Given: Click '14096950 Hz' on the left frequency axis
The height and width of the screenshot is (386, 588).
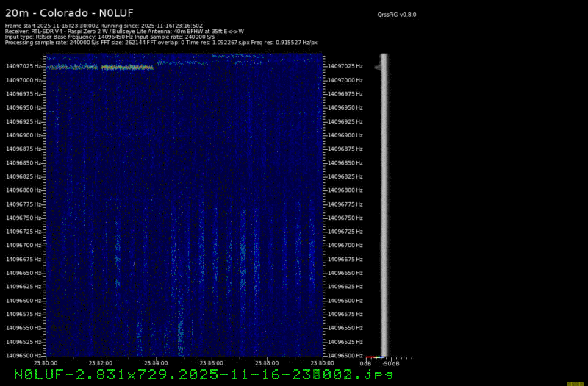Looking at the screenshot, I should point(24,107).
